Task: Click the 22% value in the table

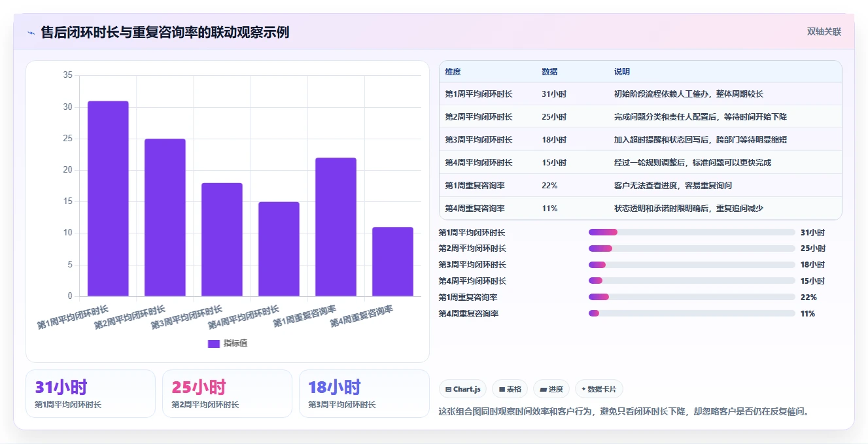Action: point(549,186)
